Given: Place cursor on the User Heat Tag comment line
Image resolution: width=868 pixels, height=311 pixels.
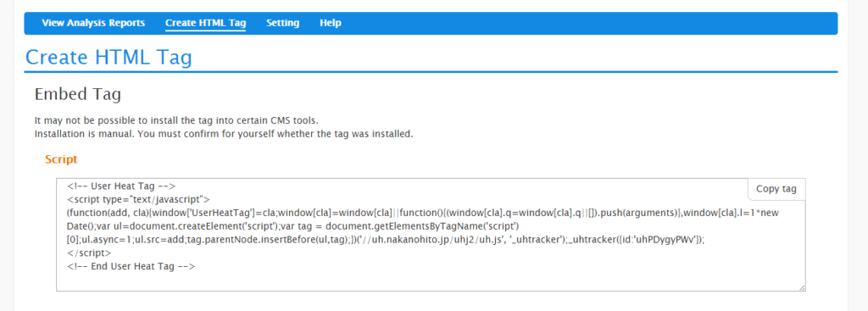Looking at the screenshot, I should pos(121,186).
